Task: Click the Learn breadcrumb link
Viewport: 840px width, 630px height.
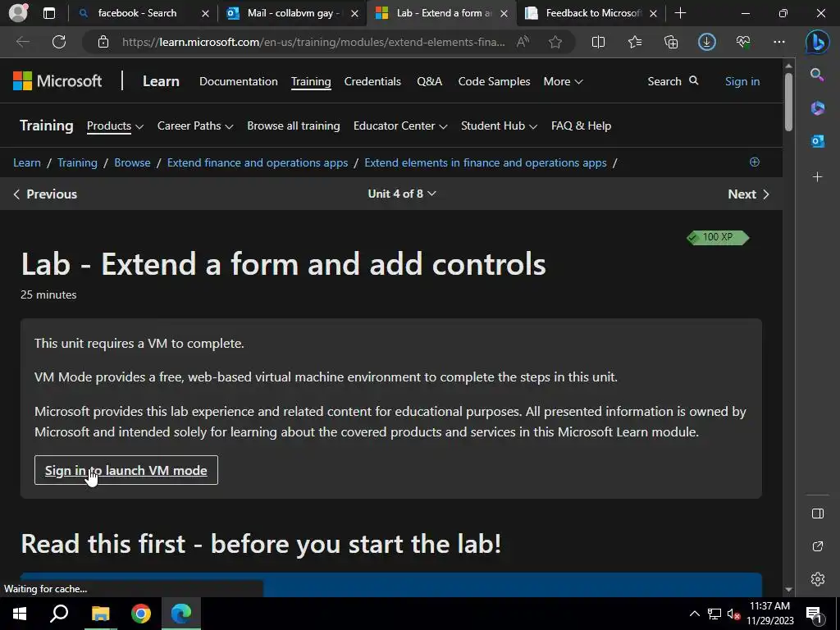Action: tap(27, 163)
